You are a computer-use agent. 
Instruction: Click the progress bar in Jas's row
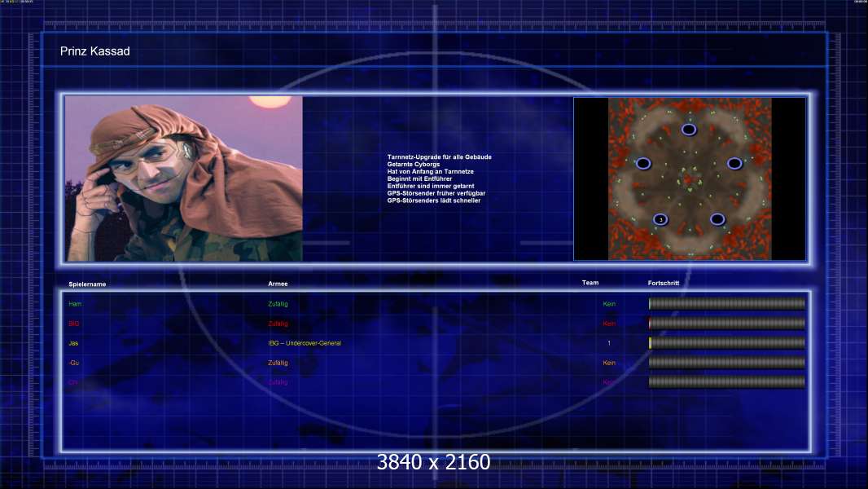[x=727, y=343]
